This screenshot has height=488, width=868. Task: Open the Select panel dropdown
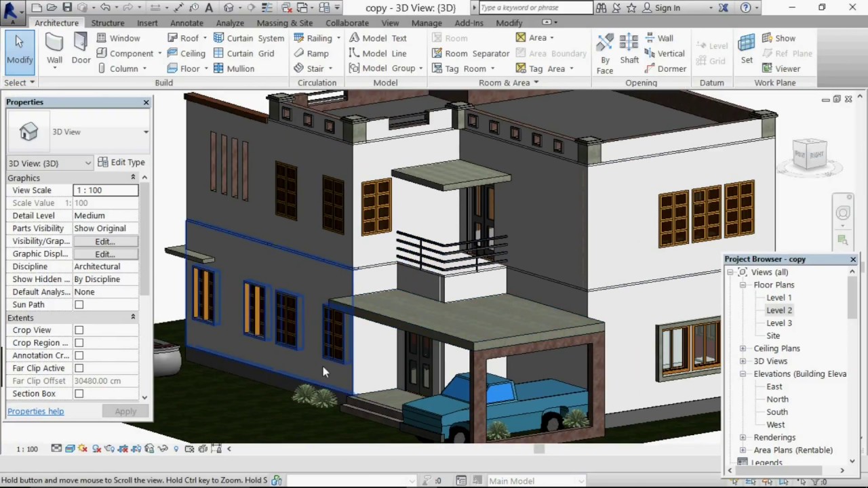click(x=19, y=83)
